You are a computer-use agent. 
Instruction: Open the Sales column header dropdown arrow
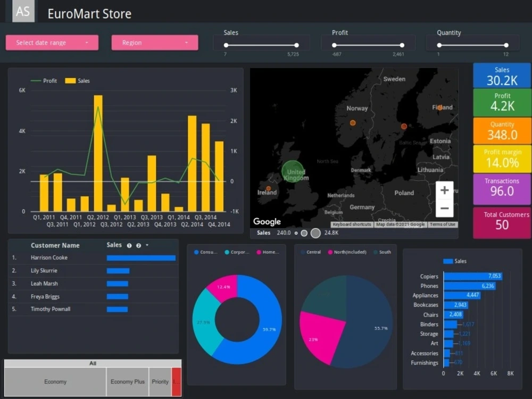pyautogui.click(x=147, y=245)
